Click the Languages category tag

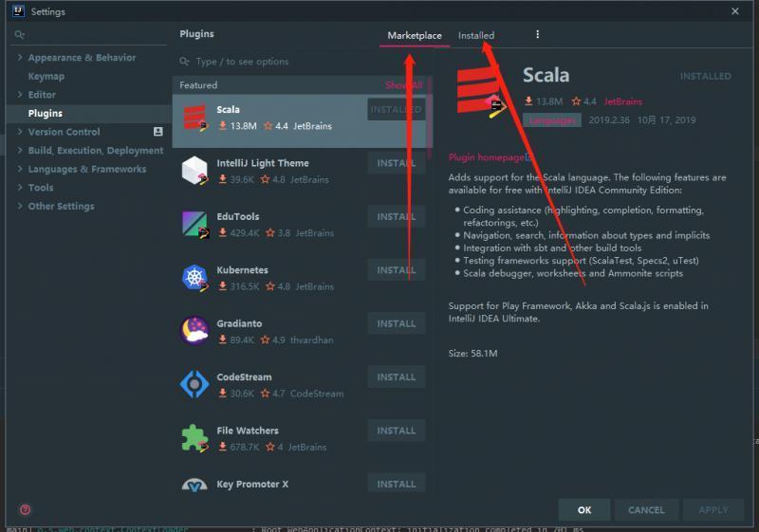[552, 119]
